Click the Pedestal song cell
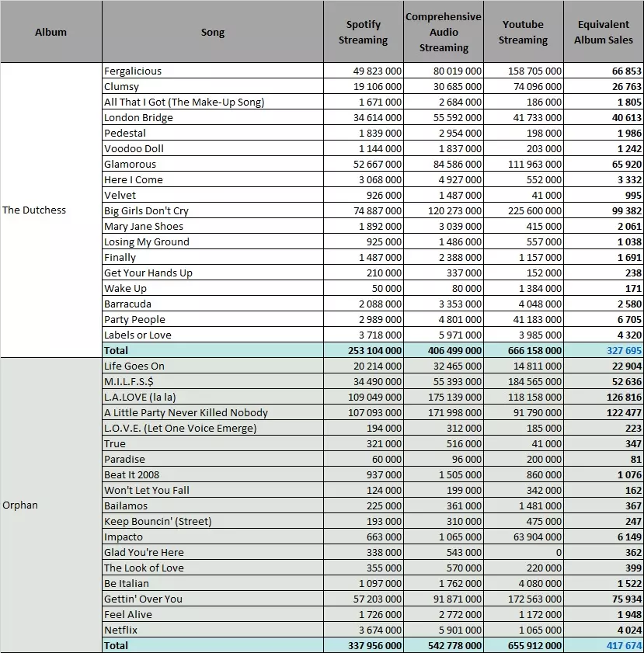This screenshot has width=644, height=653. (212, 133)
